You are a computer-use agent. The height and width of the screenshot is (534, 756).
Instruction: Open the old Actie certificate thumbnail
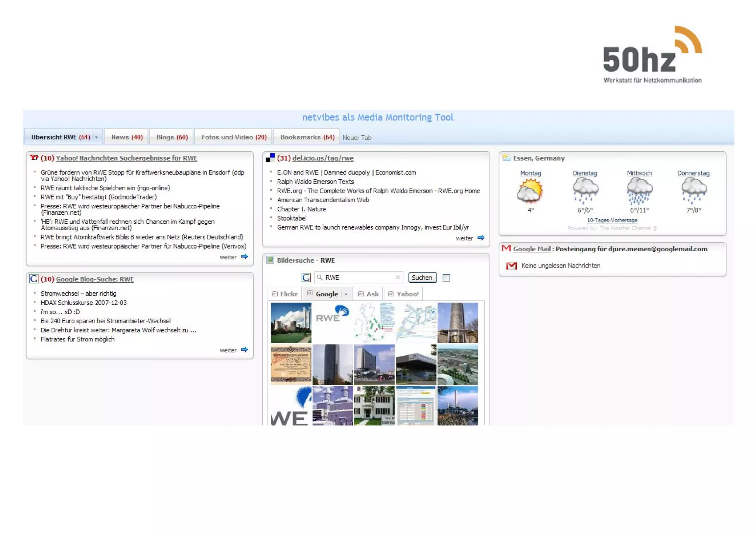[x=291, y=365]
